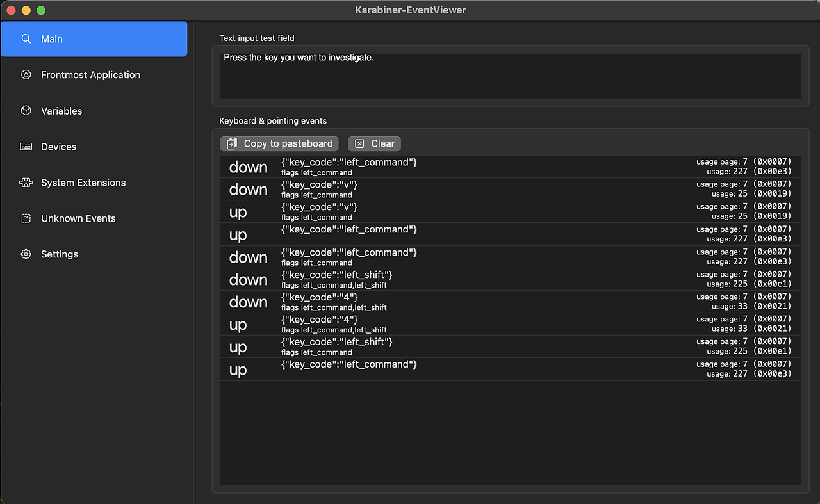Screen dimensions: 820x504
Task: Click the Frontmost Application sidebar icon
Action: [x=26, y=75]
